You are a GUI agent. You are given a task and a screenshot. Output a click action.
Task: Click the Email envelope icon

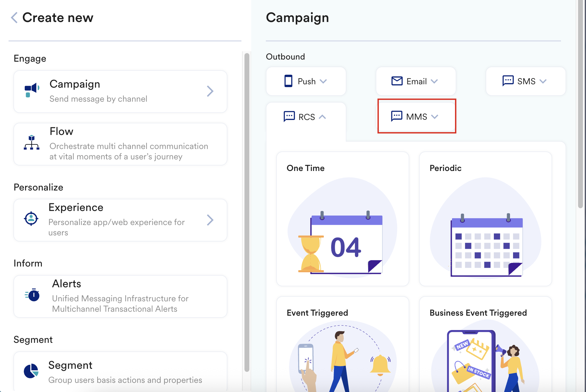pos(397,81)
